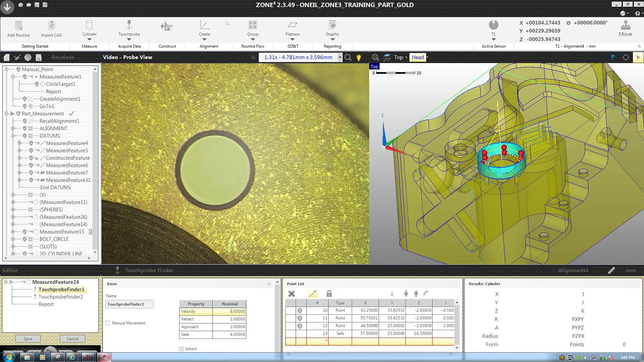Click the Velocity nominal value field
Image resolution: width=644 pixels, height=362 pixels.
[229, 311]
